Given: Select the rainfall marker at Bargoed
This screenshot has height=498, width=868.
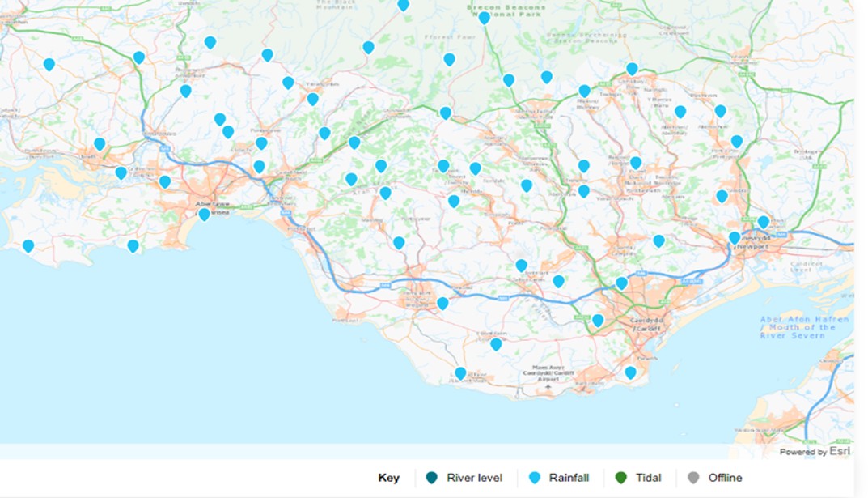Looking at the screenshot, I should (x=636, y=163).
